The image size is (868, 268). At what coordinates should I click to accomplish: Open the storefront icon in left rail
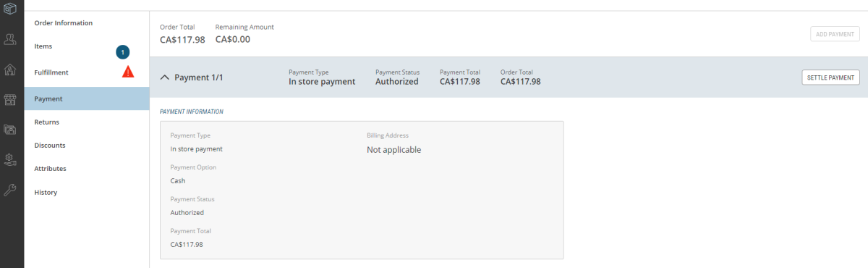click(10, 100)
